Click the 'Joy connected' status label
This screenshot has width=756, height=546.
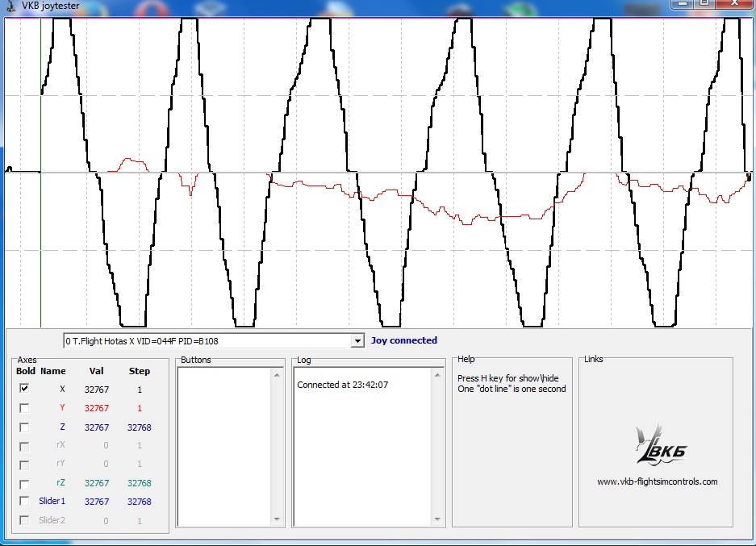(x=404, y=340)
